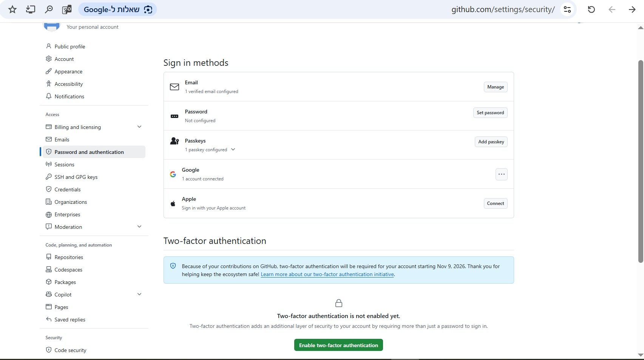Click the address bar URL
Viewport: 644px width, 360px height.
pyautogui.click(x=503, y=9)
